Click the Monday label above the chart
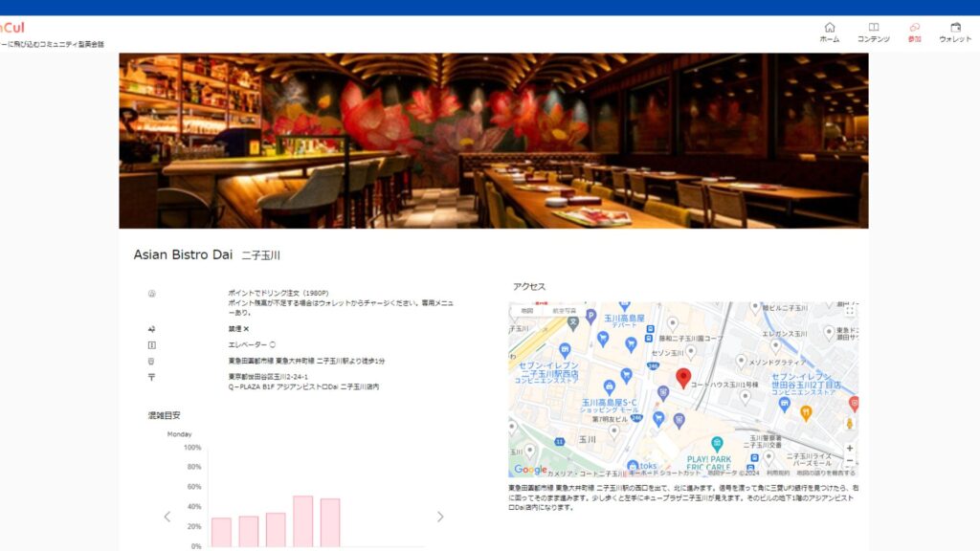This screenshot has height=551, width=980. click(x=179, y=434)
